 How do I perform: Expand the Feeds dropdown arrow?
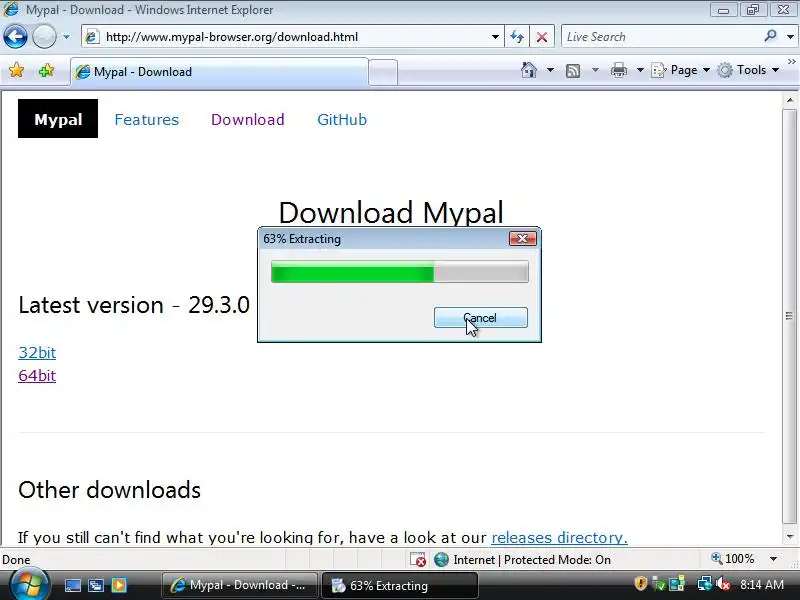click(595, 70)
